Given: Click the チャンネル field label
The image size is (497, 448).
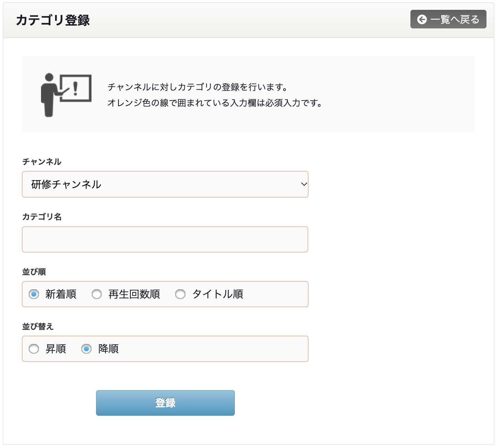Looking at the screenshot, I should coord(42,162).
